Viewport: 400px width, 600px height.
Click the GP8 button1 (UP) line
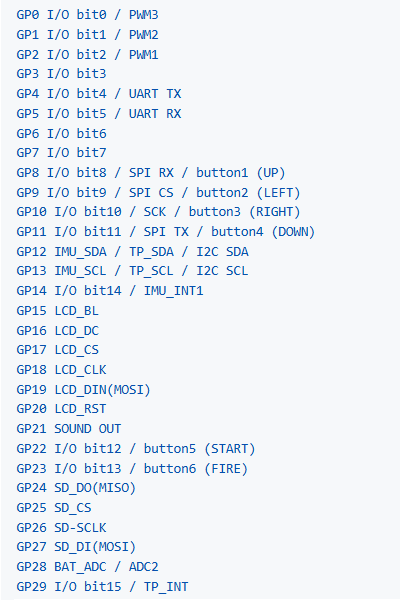151,173
